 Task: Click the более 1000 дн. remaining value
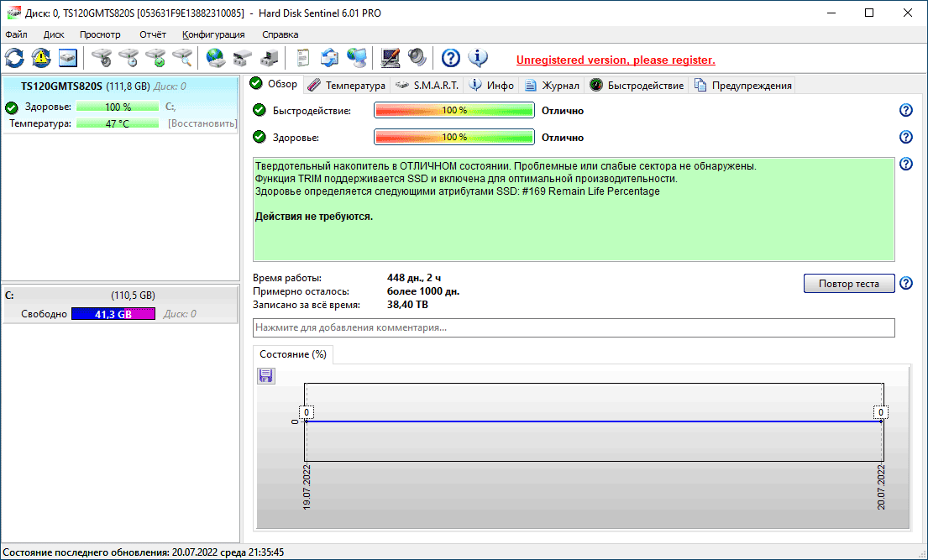(x=423, y=291)
